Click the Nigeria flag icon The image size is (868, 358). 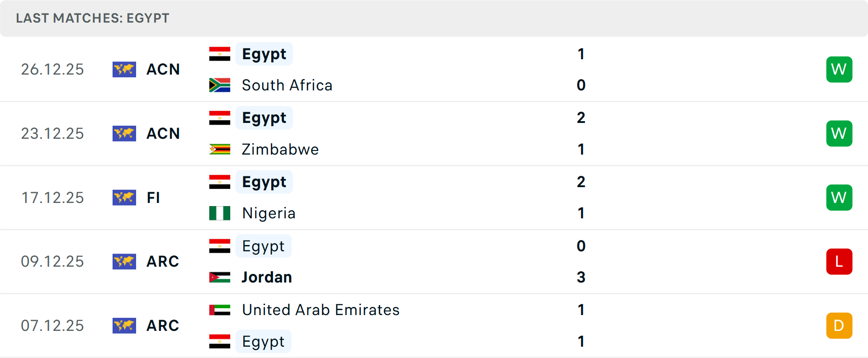point(220,213)
